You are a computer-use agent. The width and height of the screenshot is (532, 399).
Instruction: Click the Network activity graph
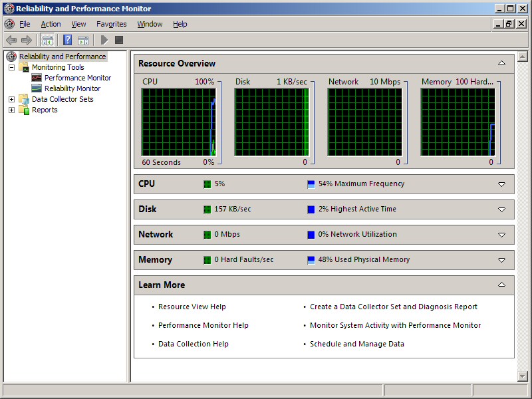tap(364, 122)
